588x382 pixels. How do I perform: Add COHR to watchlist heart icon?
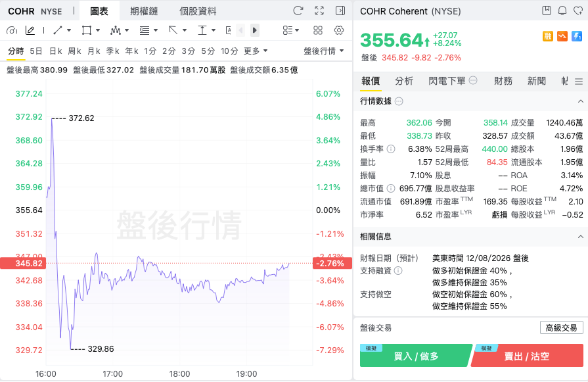pyautogui.click(x=578, y=11)
